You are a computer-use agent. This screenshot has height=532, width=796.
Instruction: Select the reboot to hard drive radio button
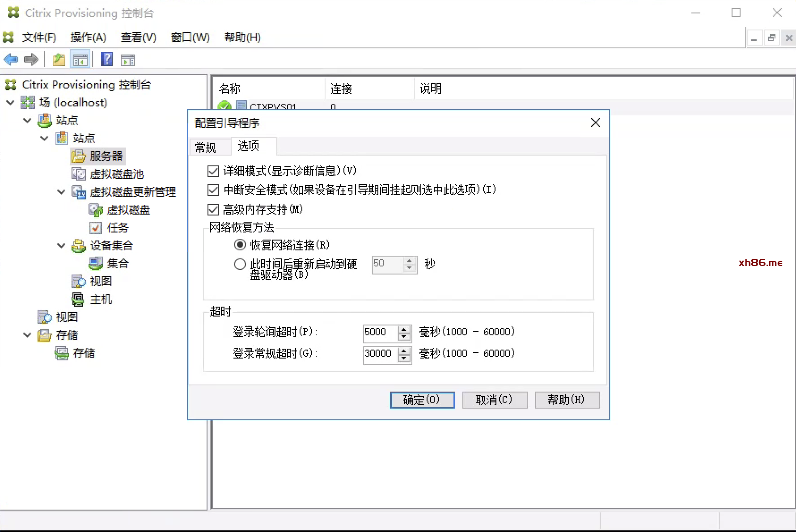240,264
